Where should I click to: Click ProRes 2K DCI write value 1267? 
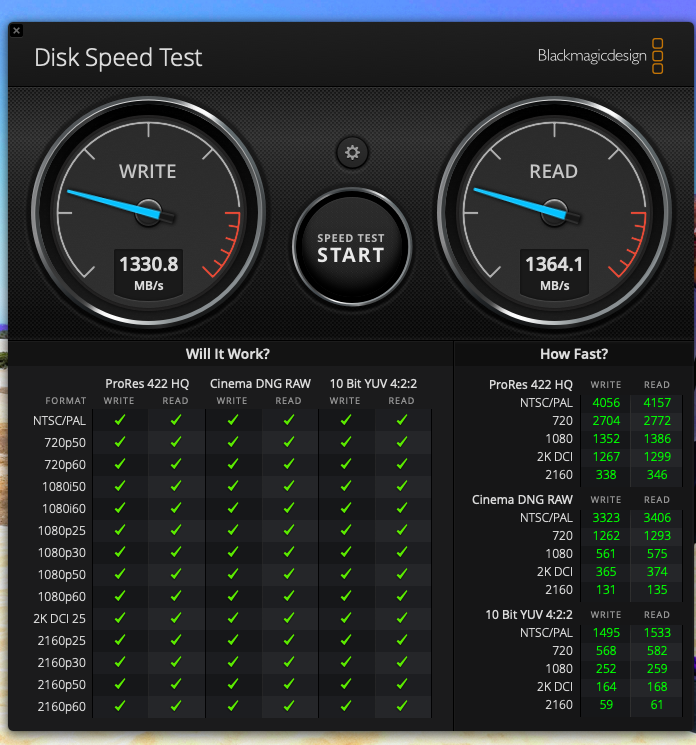pos(606,457)
